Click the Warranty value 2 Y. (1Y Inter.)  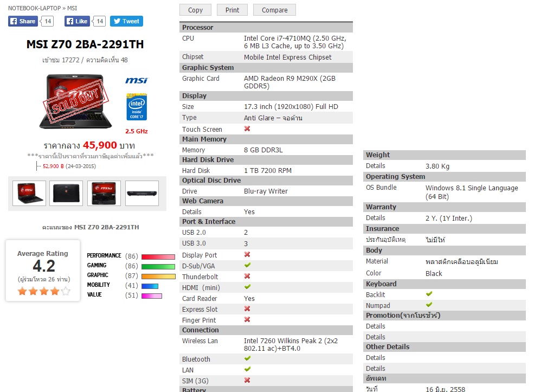[x=449, y=219]
